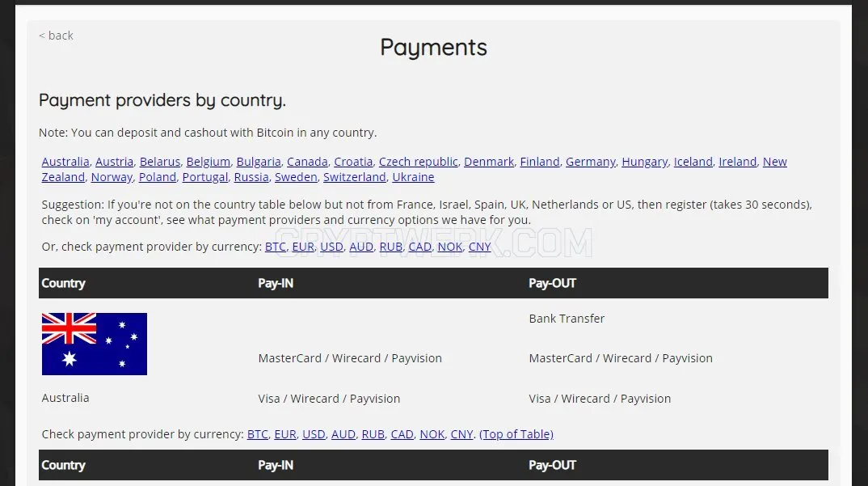Select CNY link below the Australia row
Image resolution: width=868 pixels, height=486 pixels.
click(x=461, y=434)
